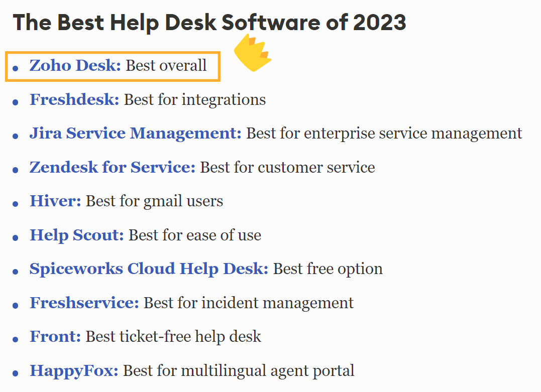Click the 'Best overall' description text
This screenshot has height=392, width=541.
click(166, 65)
